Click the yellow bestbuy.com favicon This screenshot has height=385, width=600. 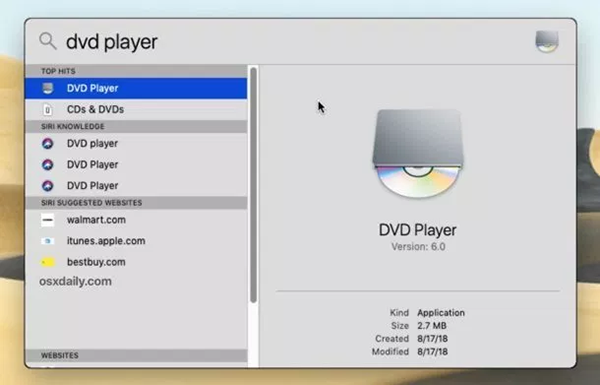(x=48, y=262)
